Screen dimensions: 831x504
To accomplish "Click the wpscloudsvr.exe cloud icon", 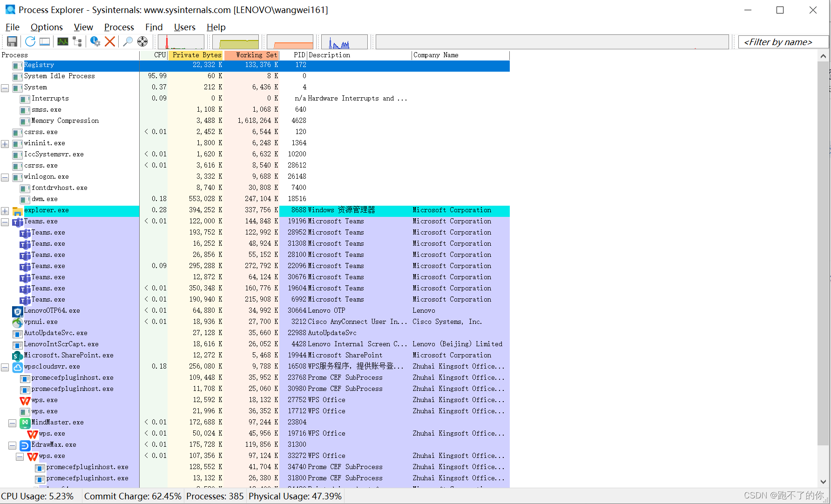I will coord(18,367).
